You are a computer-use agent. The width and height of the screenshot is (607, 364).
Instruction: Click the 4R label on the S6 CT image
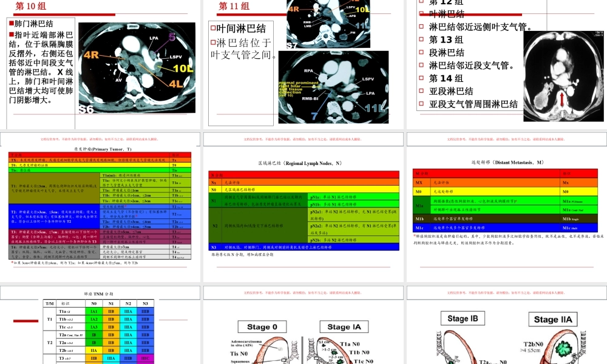(x=92, y=55)
